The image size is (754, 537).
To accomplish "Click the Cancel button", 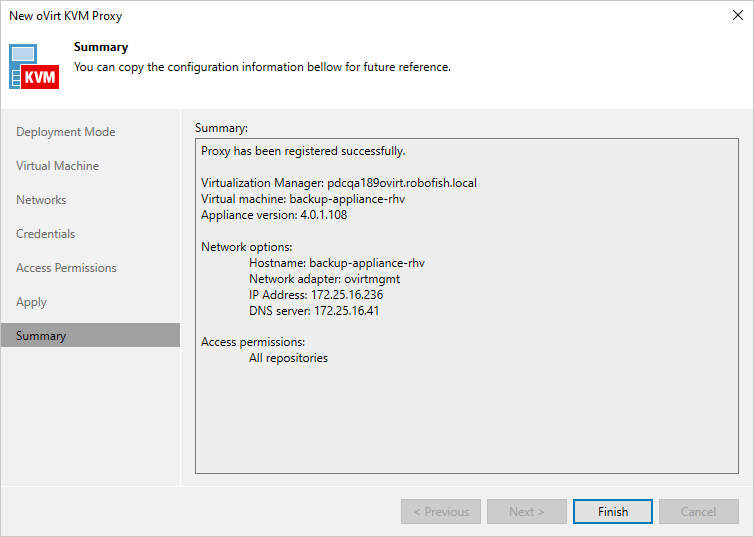I will 698,512.
